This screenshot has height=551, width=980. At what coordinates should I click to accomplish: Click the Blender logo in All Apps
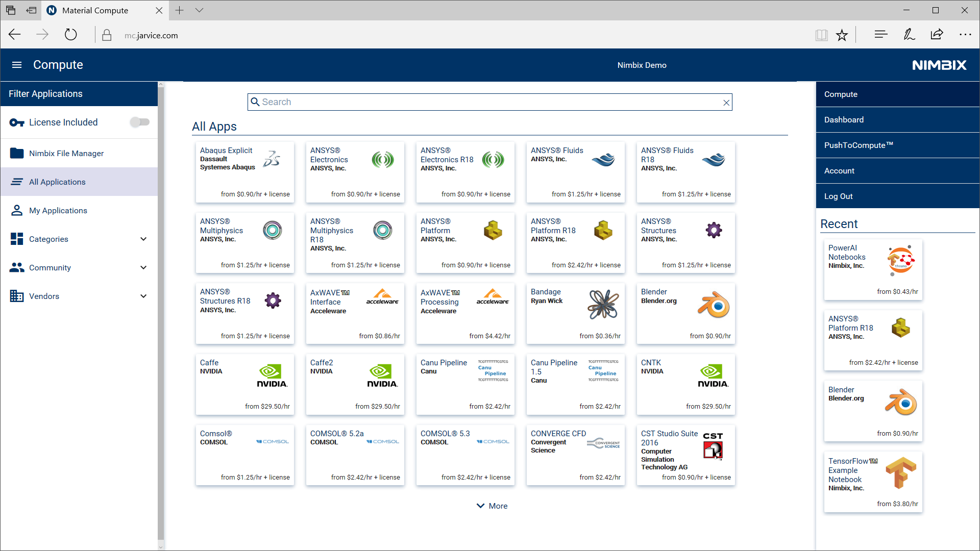tap(714, 305)
